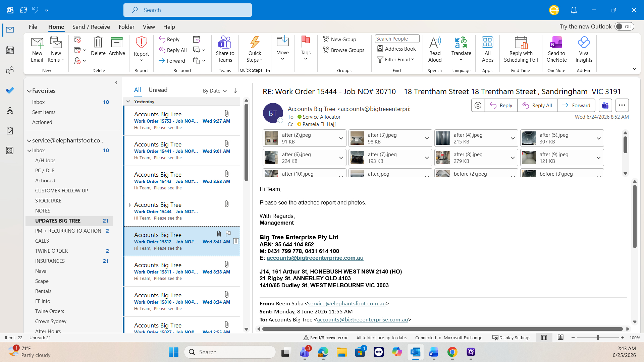The height and width of the screenshot is (362, 644).
Task: Open the more actions ellipsis button
Action: pyautogui.click(x=622, y=105)
